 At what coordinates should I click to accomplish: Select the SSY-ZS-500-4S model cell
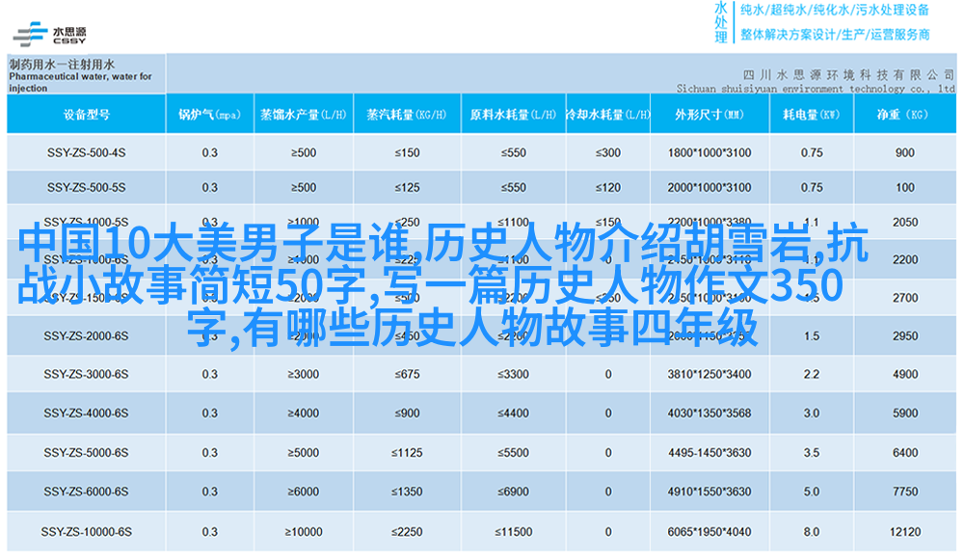pos(86,152)
